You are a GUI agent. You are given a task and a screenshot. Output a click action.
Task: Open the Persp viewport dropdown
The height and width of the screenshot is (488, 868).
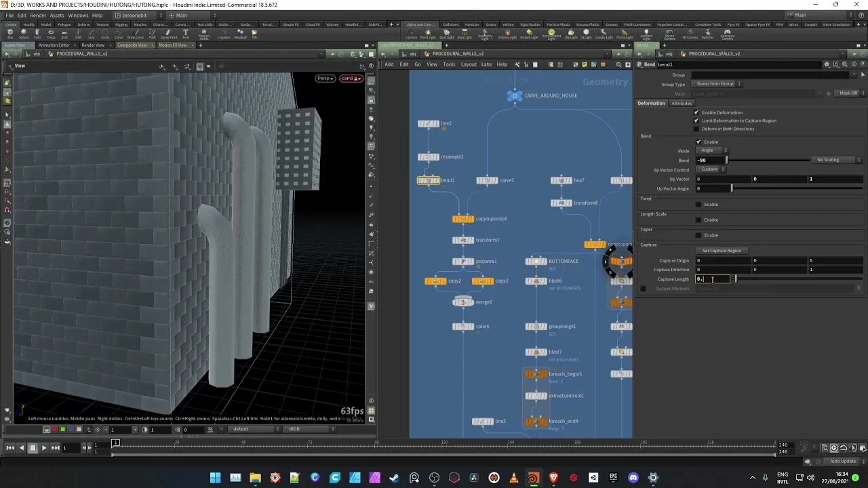(x=325, y=79)
